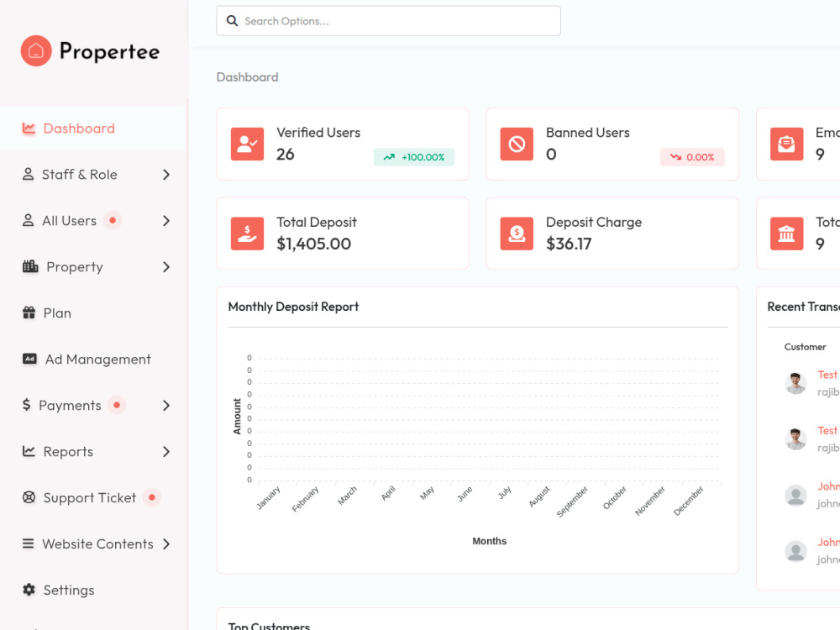This screenshot has height=630, width=840.
Task: Click the Settings gear icon
Action: [29, 590]
